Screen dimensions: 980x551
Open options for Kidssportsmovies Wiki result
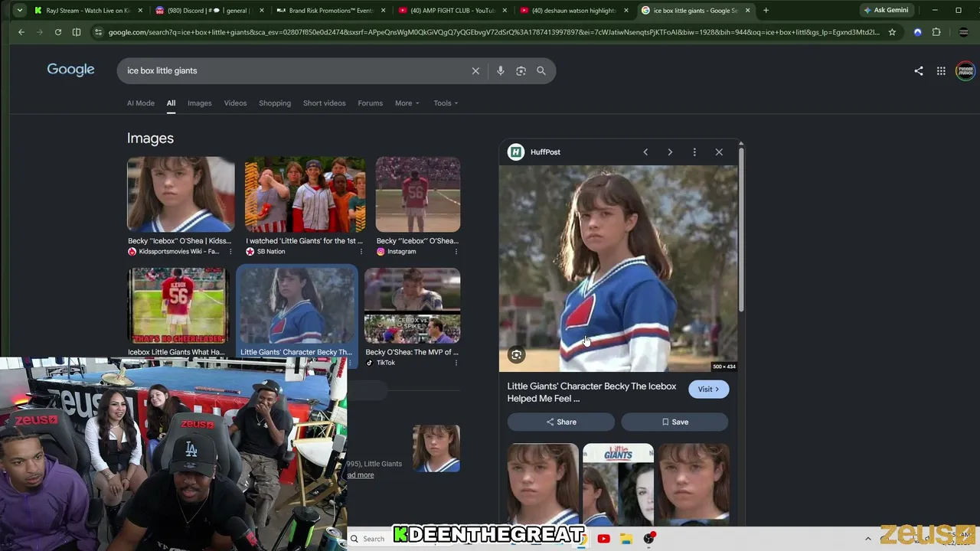point(230,252)
